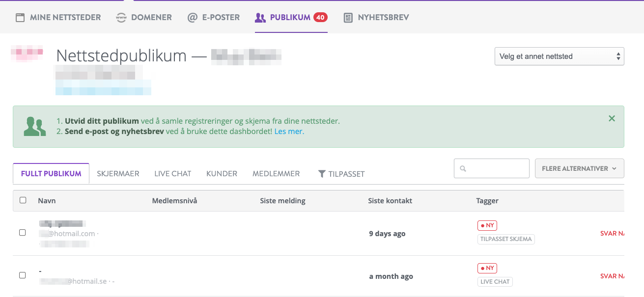Sort by Siste kontakt column header

click(390, 201)
